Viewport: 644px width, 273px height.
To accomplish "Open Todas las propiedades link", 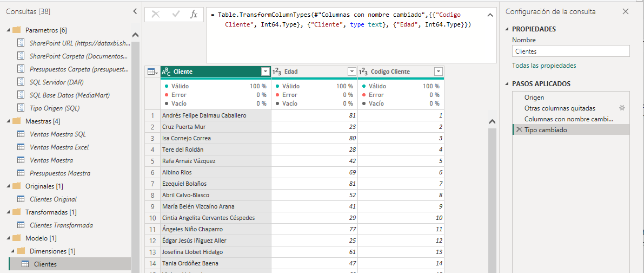I will tap(544, 66).
